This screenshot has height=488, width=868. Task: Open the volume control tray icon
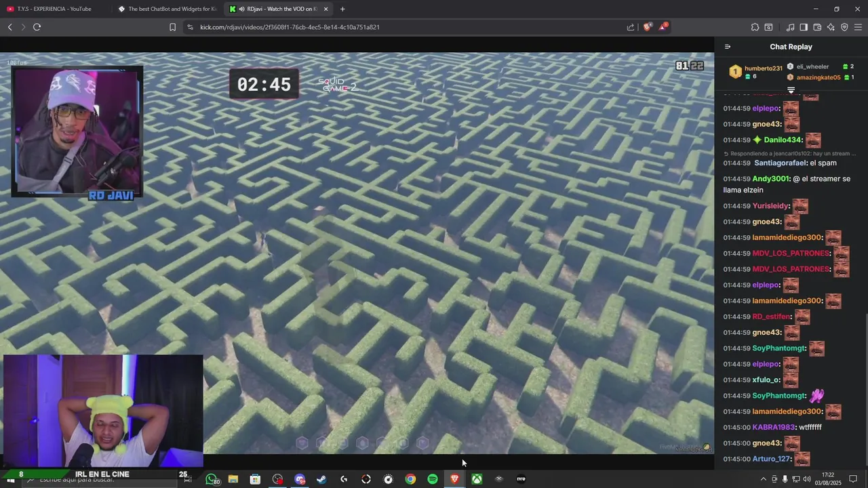806,479
